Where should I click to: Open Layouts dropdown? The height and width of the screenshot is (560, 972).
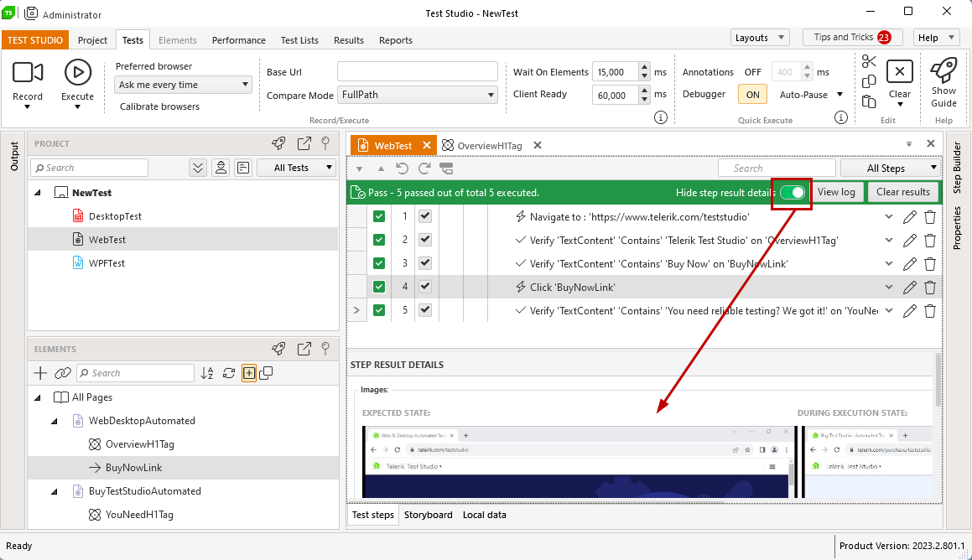759,38
